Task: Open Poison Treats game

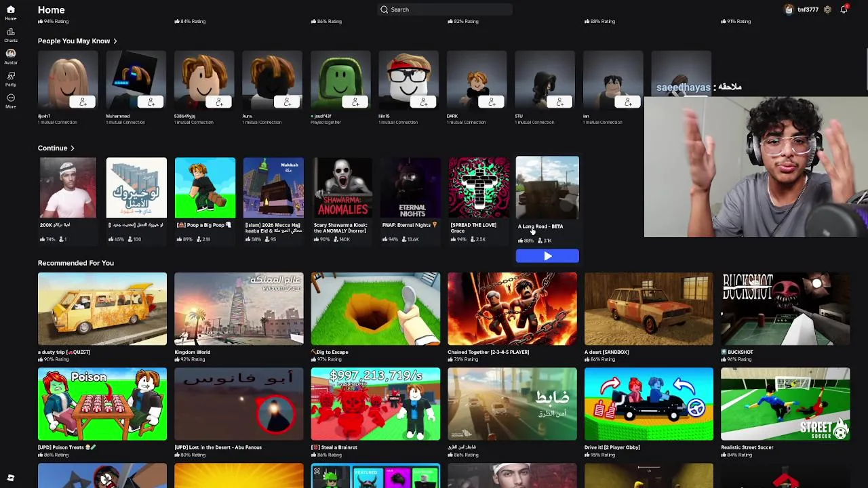Action: (102, 404)
